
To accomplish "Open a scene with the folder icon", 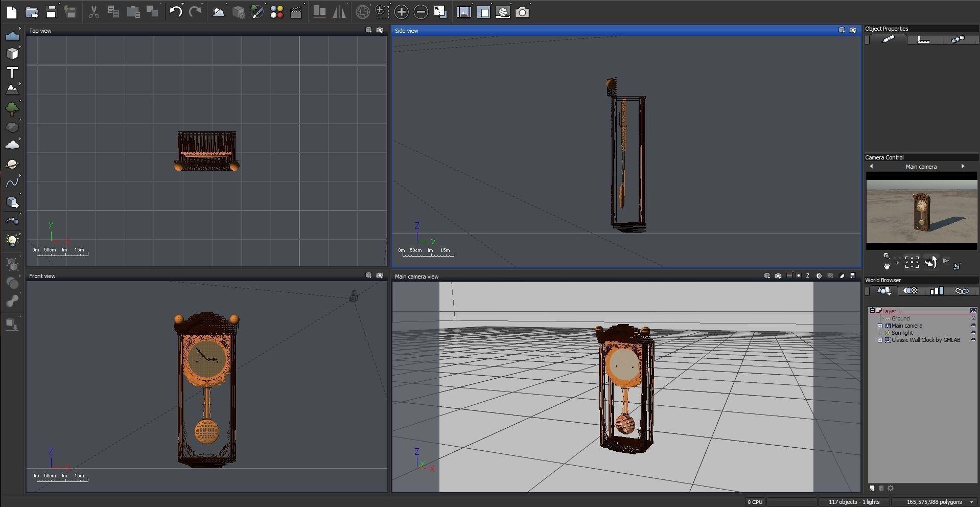I will coord(32,12).
